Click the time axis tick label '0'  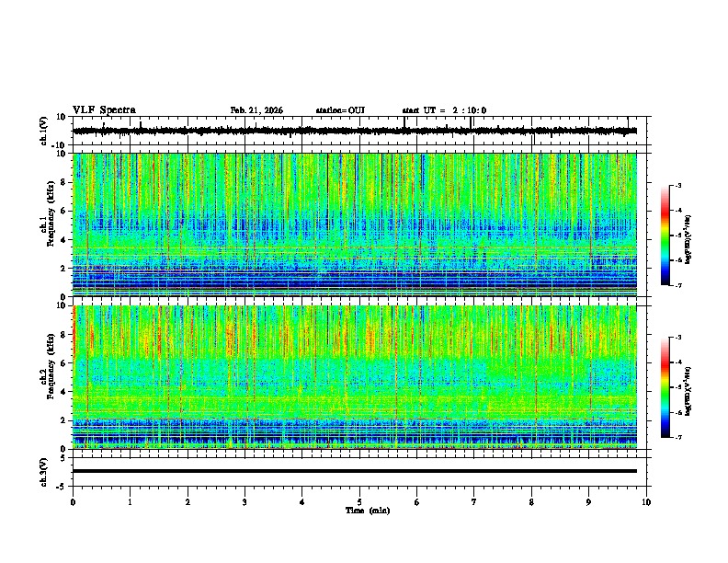(x=73, y=502)
